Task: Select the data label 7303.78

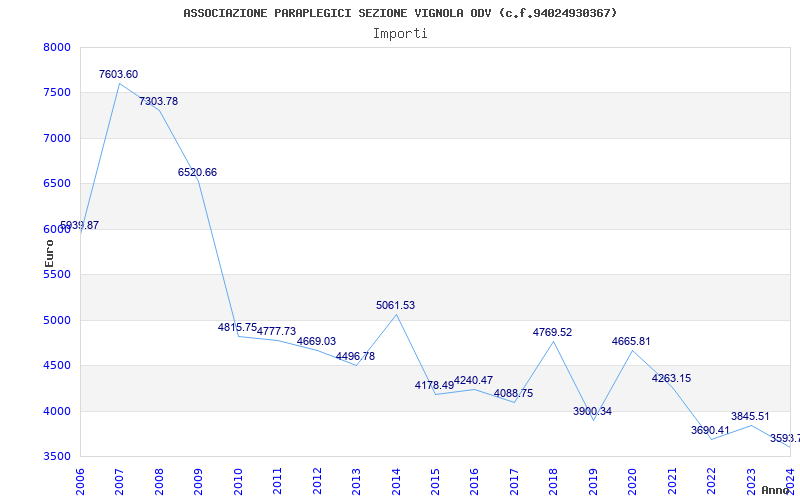Action: (158, 102)
